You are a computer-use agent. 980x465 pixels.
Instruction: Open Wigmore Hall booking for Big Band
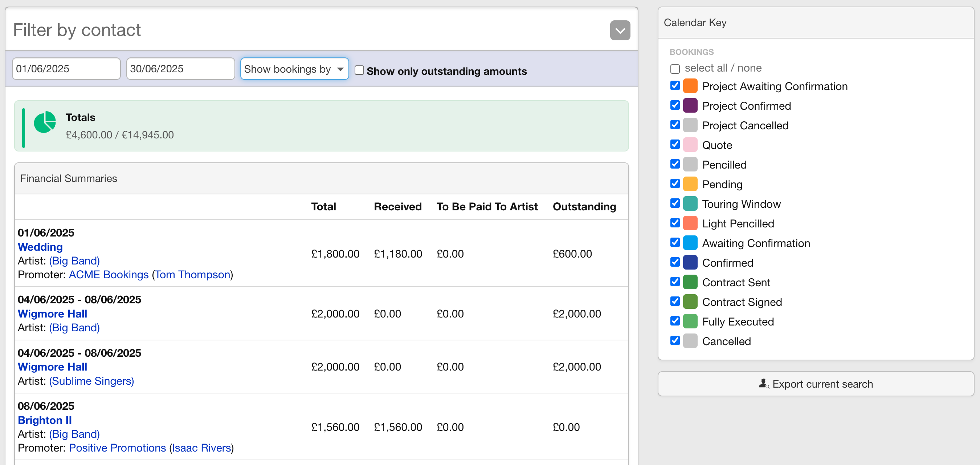pyautogui.click(x=53, y=314)
